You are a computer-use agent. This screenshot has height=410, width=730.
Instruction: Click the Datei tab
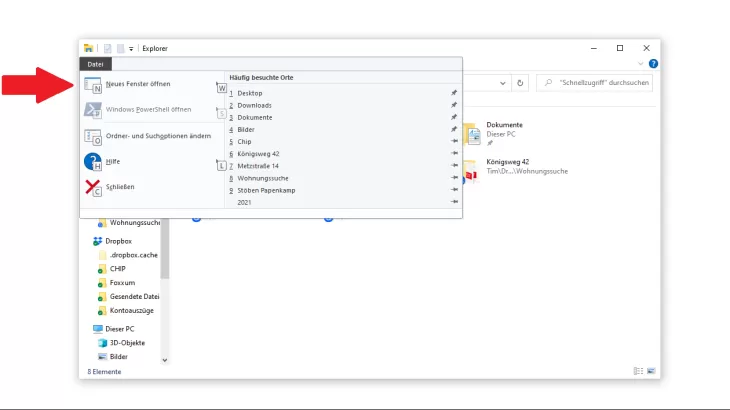[x=96, y=64]
